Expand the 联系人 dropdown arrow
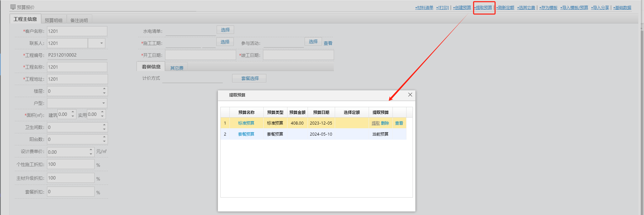This screenshot has width=644, height=215. [101, 43]
